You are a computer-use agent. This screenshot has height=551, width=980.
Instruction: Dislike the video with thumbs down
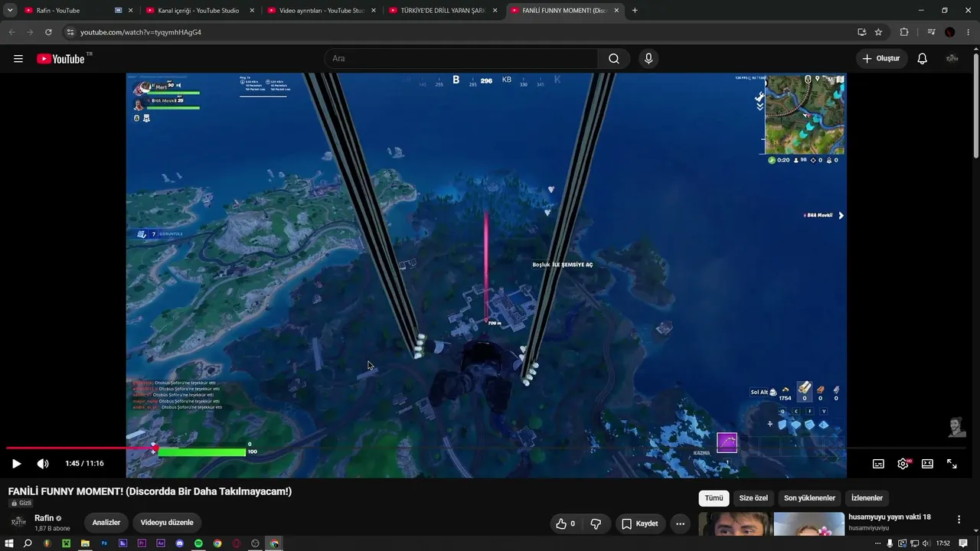pyautogui.click(x=596, y=523)
